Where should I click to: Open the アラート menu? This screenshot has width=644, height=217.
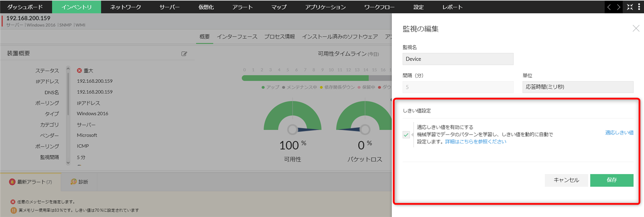tap(242, 7)
